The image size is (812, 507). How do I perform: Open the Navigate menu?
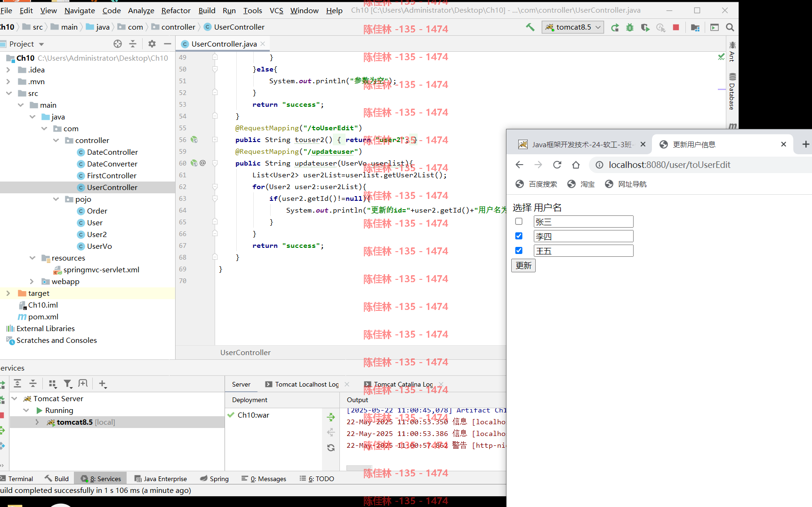pos(80,10)
